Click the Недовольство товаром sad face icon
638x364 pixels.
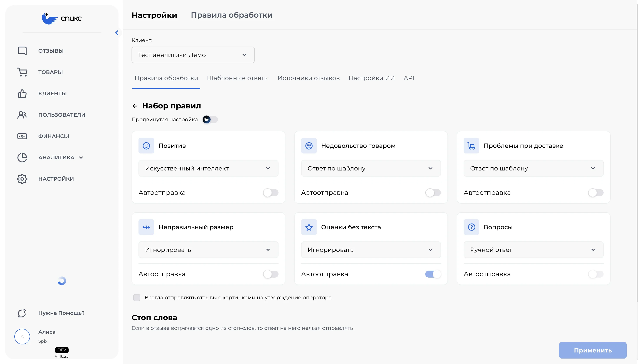click(x=309, y=146)
